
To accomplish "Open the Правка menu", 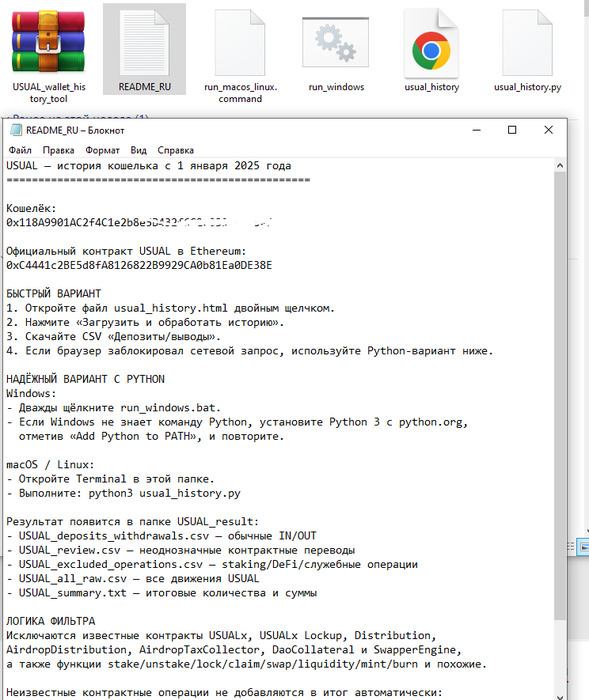I will click(58, 150).
